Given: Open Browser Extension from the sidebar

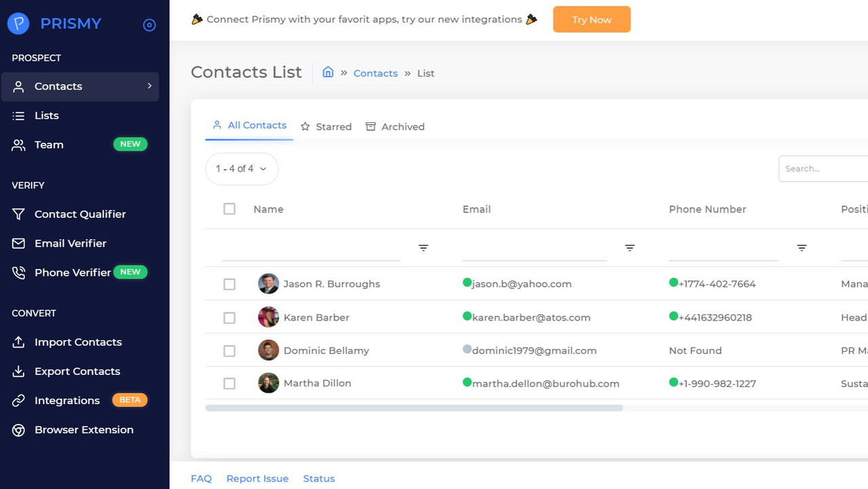Looking at the screenshot, I should (x=83, y=430).
